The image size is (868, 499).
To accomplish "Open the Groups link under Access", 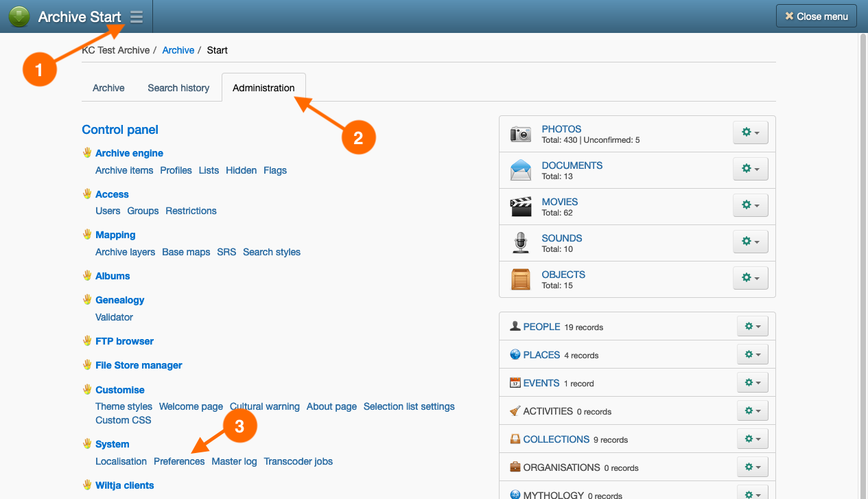I will [143, 211].
